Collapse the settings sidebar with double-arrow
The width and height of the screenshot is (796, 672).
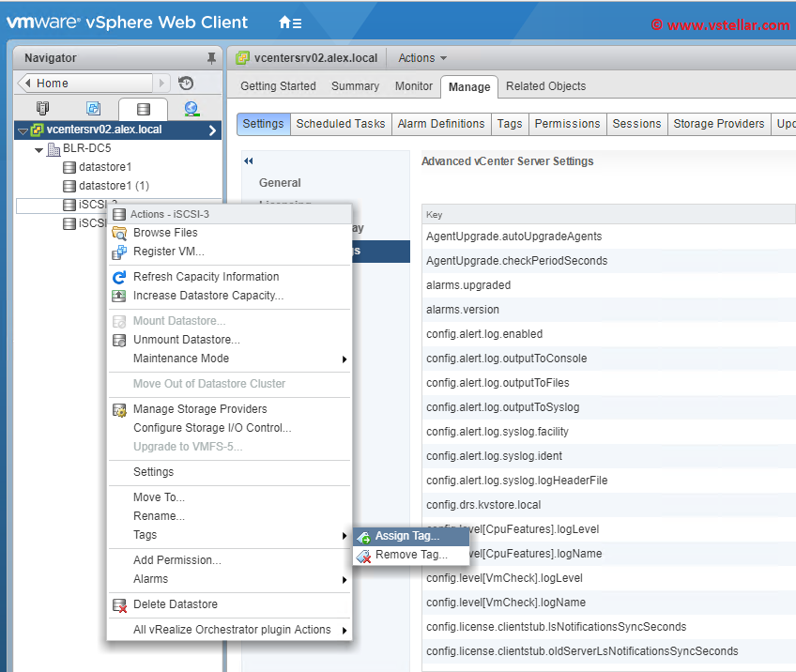click(249, 161)
